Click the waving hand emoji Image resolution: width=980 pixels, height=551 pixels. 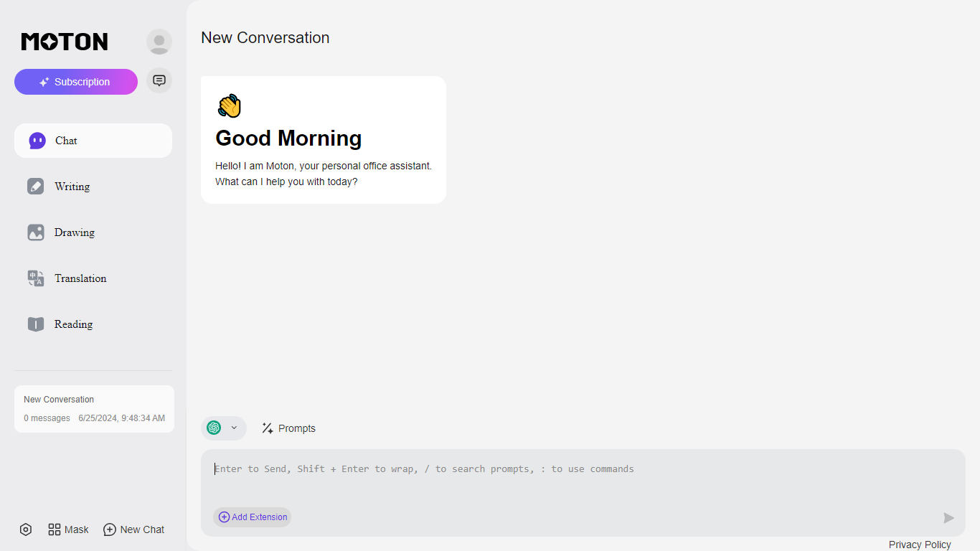pyautogui.click(x=230, y=106)
